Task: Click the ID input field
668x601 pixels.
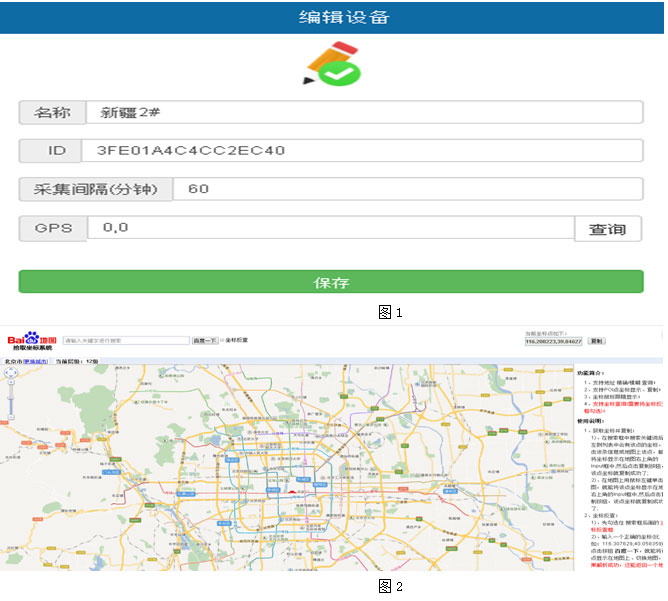Action: [x=364, y=151]
